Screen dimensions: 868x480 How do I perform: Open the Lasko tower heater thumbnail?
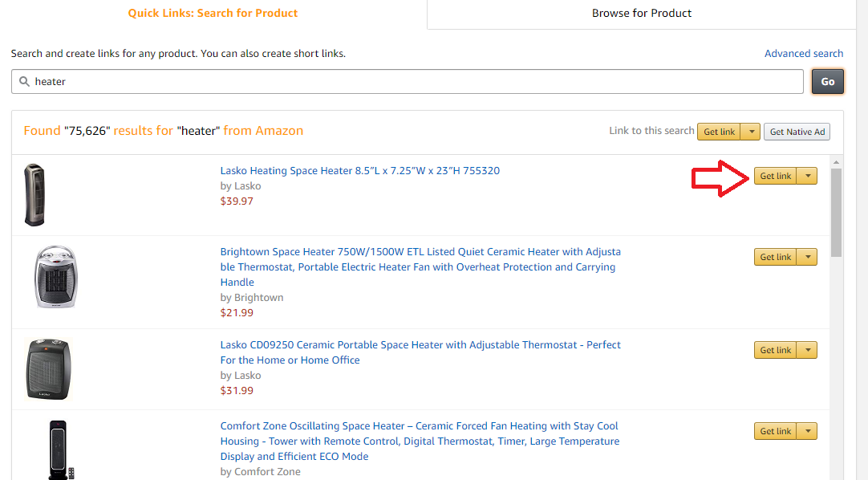coord(34,195)
